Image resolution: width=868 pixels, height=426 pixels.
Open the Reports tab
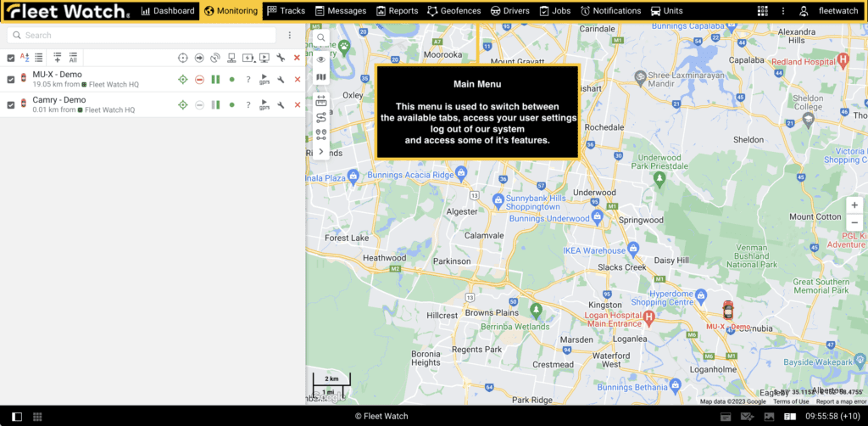(x=397, y=11)
